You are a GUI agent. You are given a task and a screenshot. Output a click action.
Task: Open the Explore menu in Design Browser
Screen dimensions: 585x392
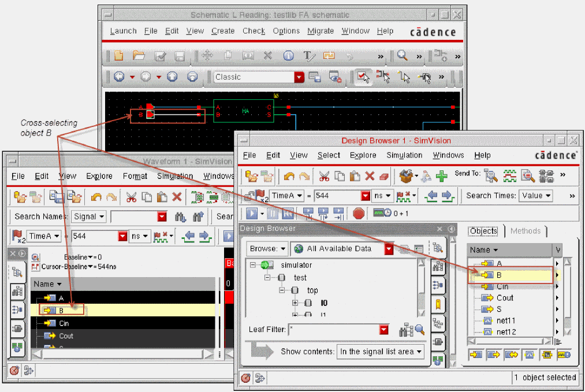tap(363, 155)
